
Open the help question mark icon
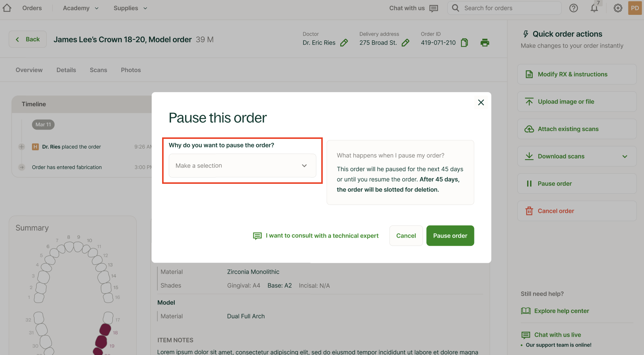tap(574, 8)
